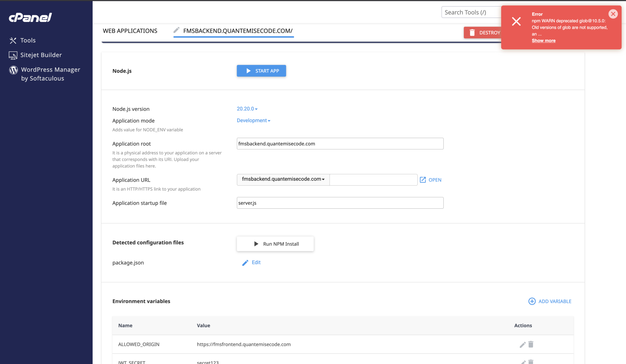
Task: Click the cPanel logo
Action: 30,17
